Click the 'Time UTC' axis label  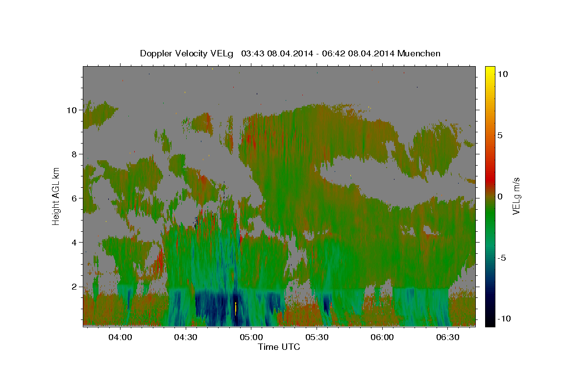click(x=279, y=347)
